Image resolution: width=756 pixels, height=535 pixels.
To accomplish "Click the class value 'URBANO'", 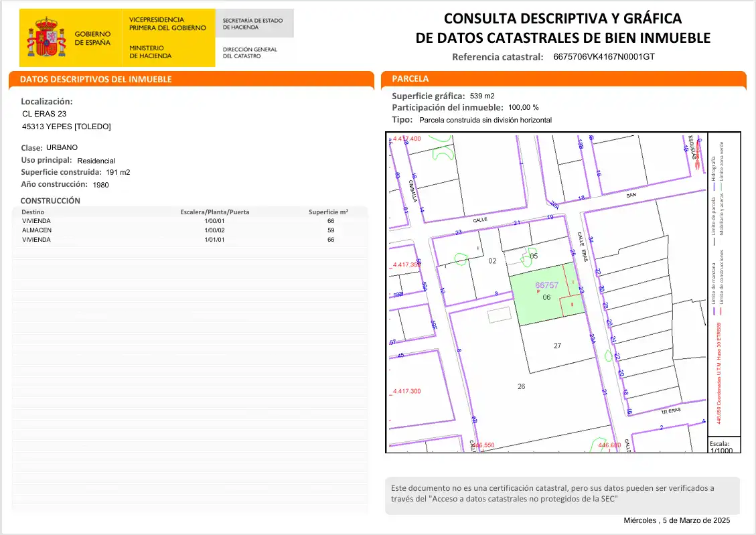I will (62, 147).
